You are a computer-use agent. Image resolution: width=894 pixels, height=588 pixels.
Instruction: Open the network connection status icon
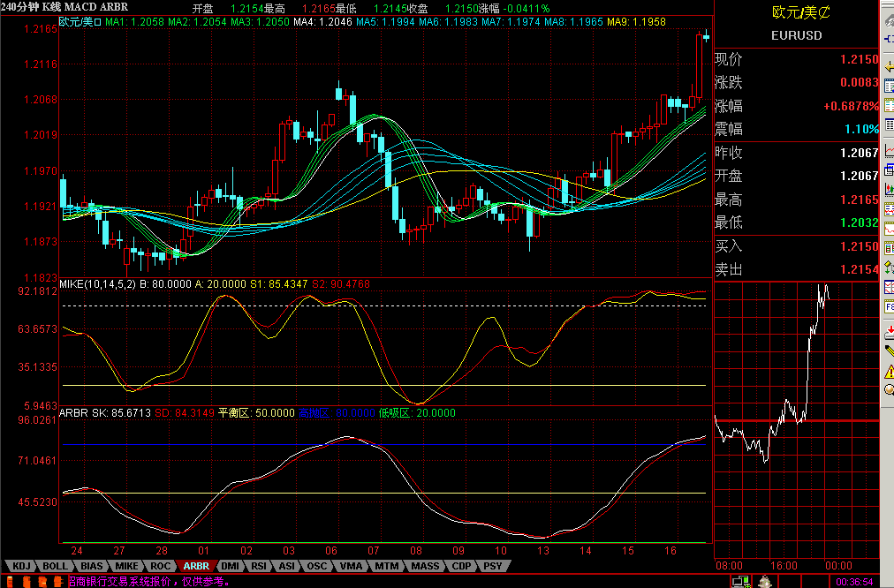click(x=740, y=582)
